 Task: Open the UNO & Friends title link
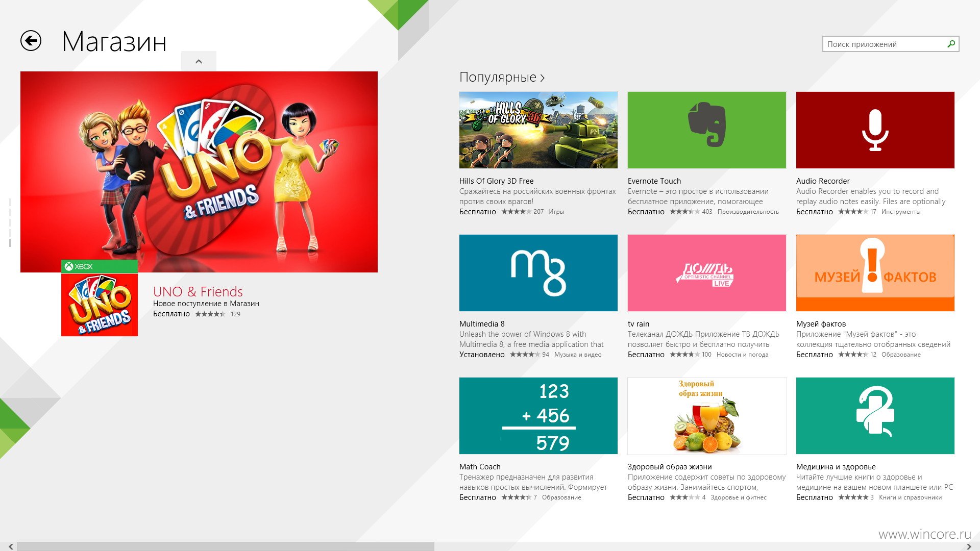coord(198,291)
